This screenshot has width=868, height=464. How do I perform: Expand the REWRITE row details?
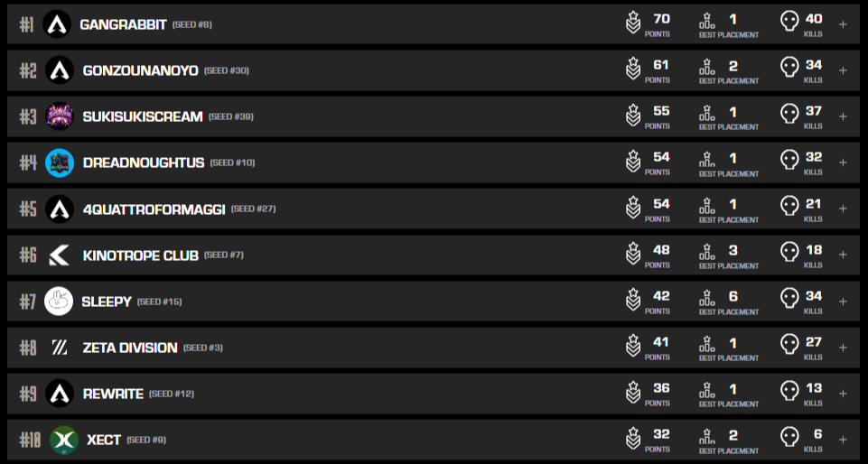click(x=843, y=394)
